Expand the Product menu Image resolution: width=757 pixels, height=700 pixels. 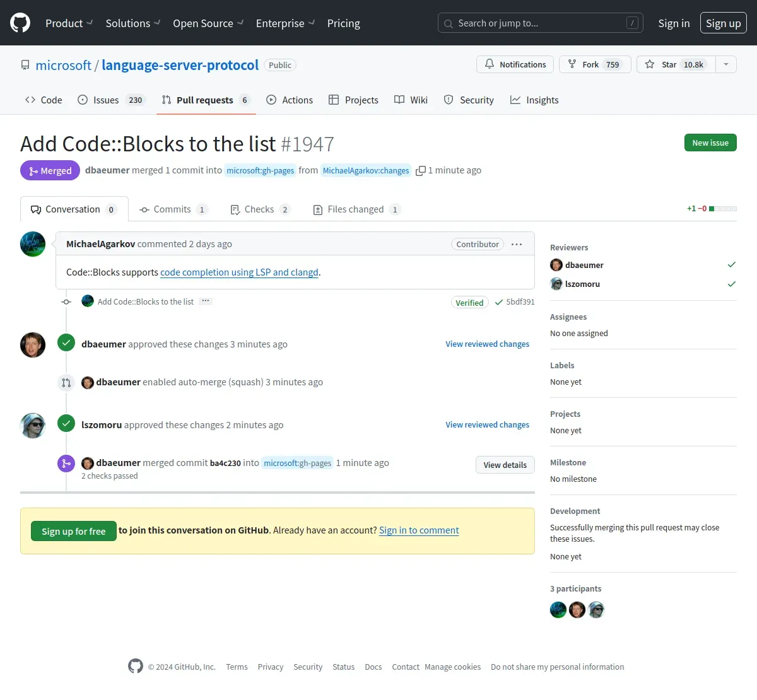69,23
